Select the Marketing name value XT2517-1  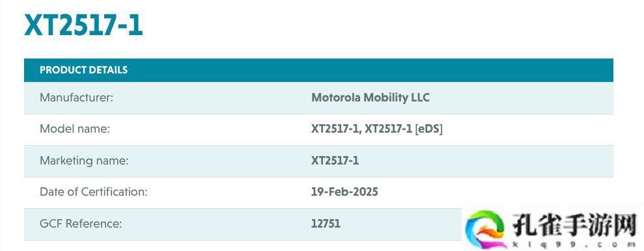335,161
